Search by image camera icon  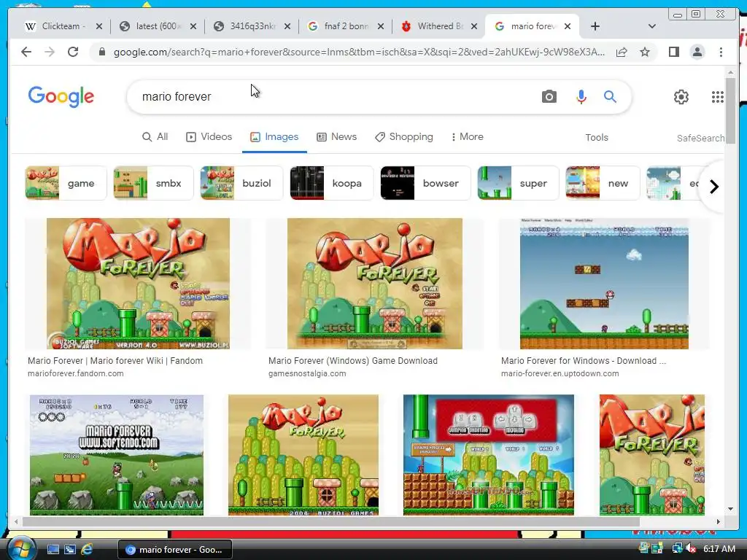[549, 97]
